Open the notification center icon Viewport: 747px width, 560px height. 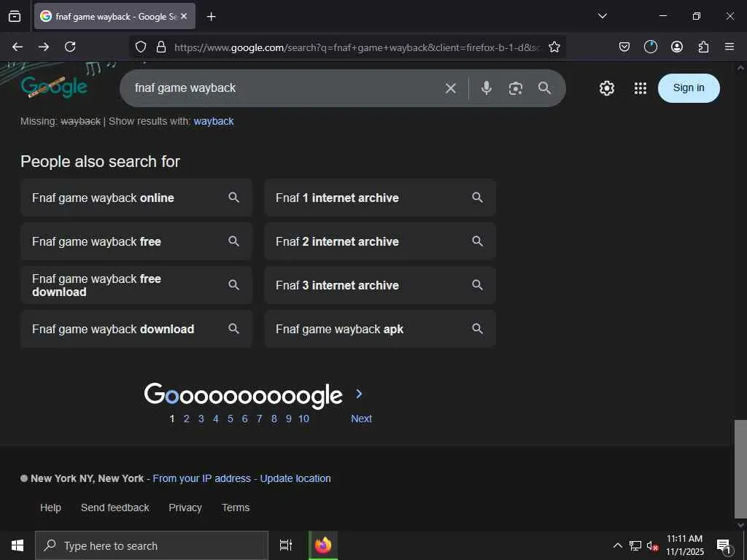click(x=724, y=547)
